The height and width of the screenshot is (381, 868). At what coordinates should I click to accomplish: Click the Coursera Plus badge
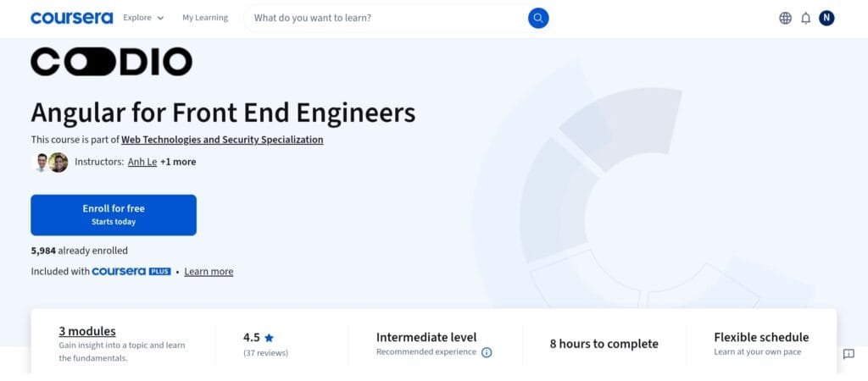coord(131,272)
